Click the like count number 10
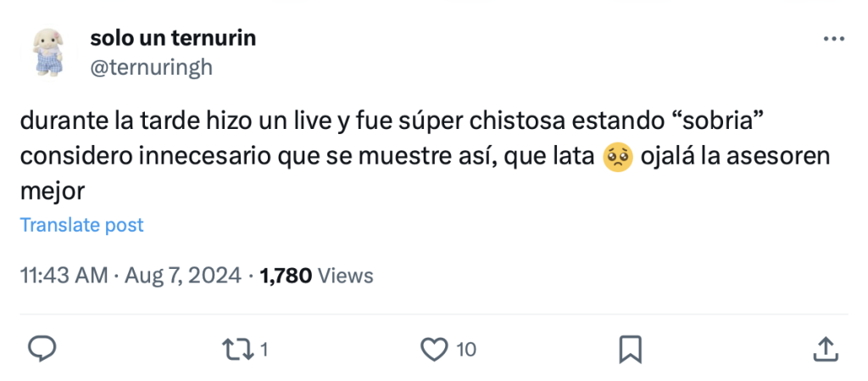This screenshot has height=381, width=868. [465, 349]
